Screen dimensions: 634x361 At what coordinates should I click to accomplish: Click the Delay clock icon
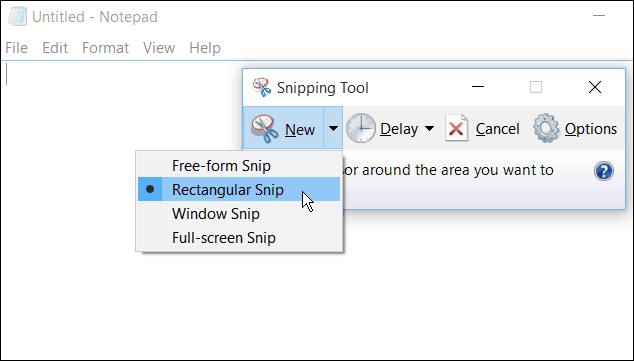(361, 129)
